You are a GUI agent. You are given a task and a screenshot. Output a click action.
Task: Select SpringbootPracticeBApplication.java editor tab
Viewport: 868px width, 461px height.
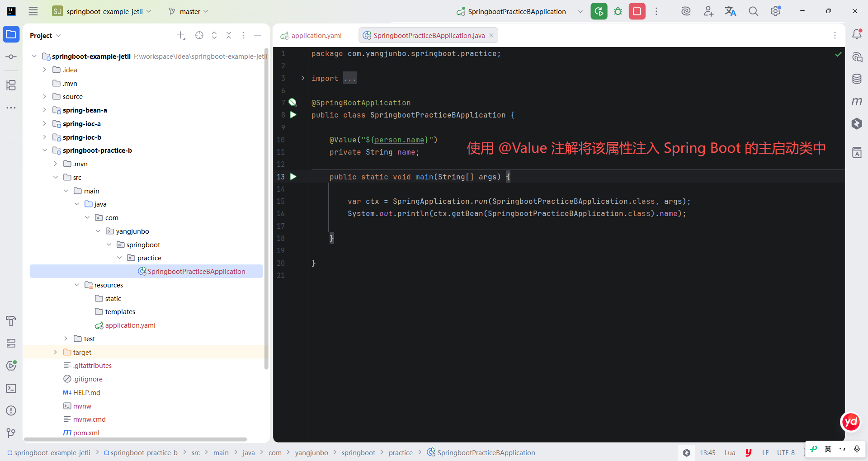[x=429, y=35]
